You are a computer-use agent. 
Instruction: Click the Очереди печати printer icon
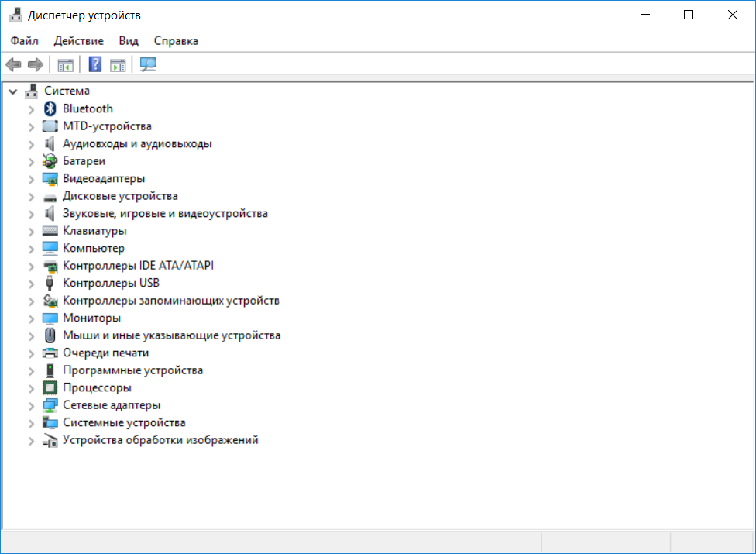pos(50,353)
